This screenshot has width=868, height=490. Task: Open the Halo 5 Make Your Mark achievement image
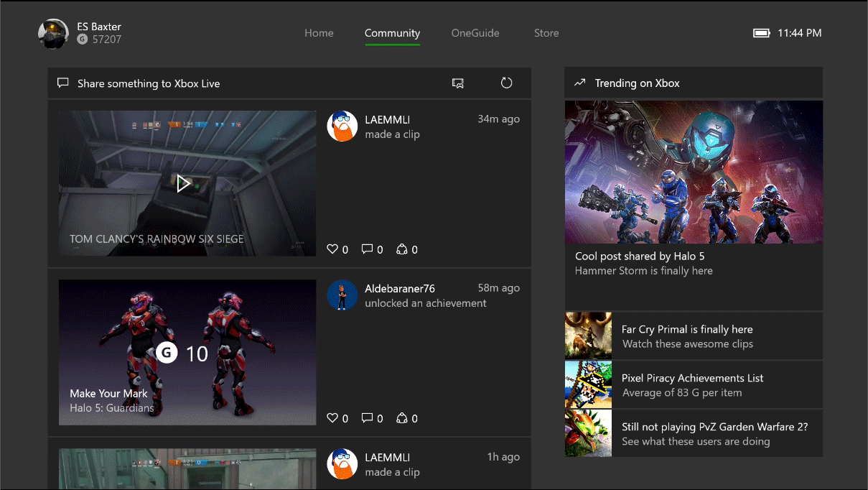[187, 352]
